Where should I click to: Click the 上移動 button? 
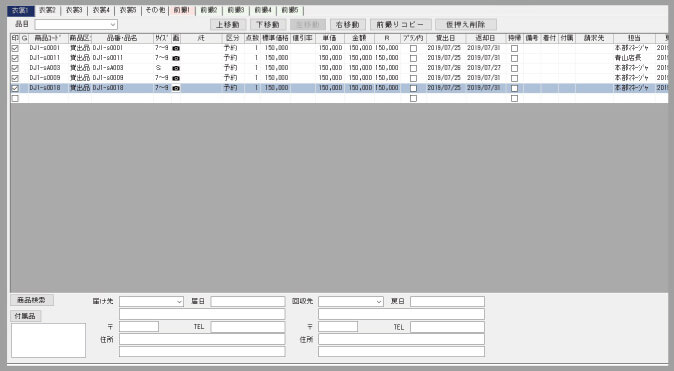(x=228, y=25)
